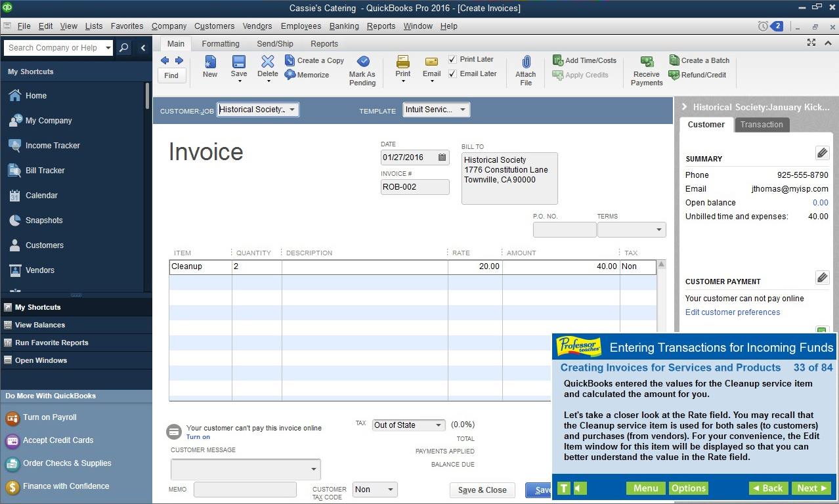This screenshot has height=504, width=839.
Task: Open the TEMPLATE dropdown
Action: (x=463, y=109)
